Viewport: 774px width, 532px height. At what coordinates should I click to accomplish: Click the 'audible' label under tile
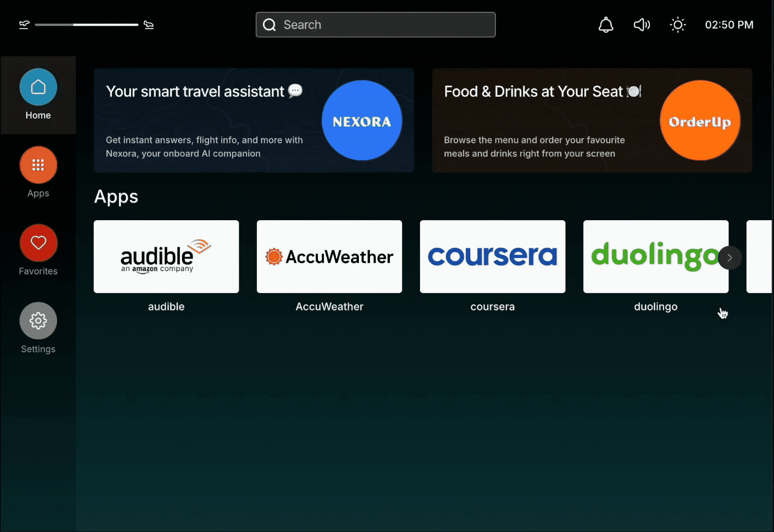166,306
